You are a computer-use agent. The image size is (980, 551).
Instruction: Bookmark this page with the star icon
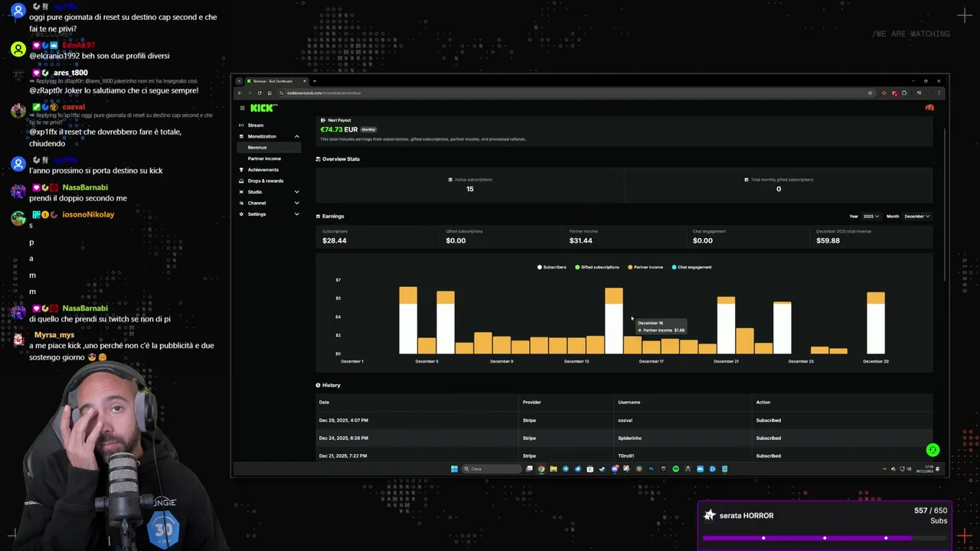point(870,93)
